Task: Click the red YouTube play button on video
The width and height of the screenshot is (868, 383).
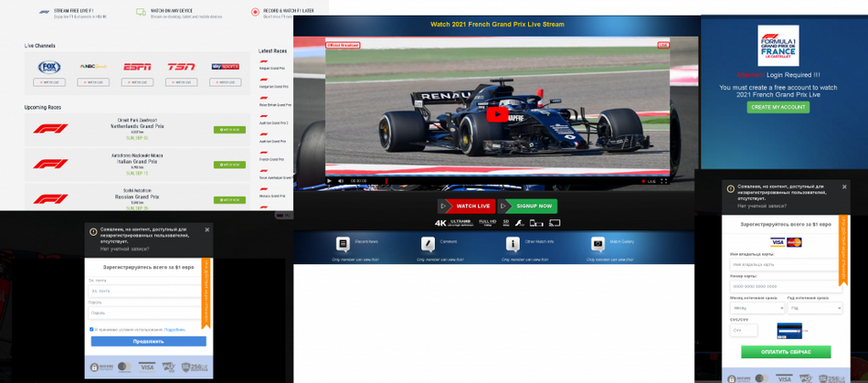Action: pyautogui.click(x=496, y=114)
